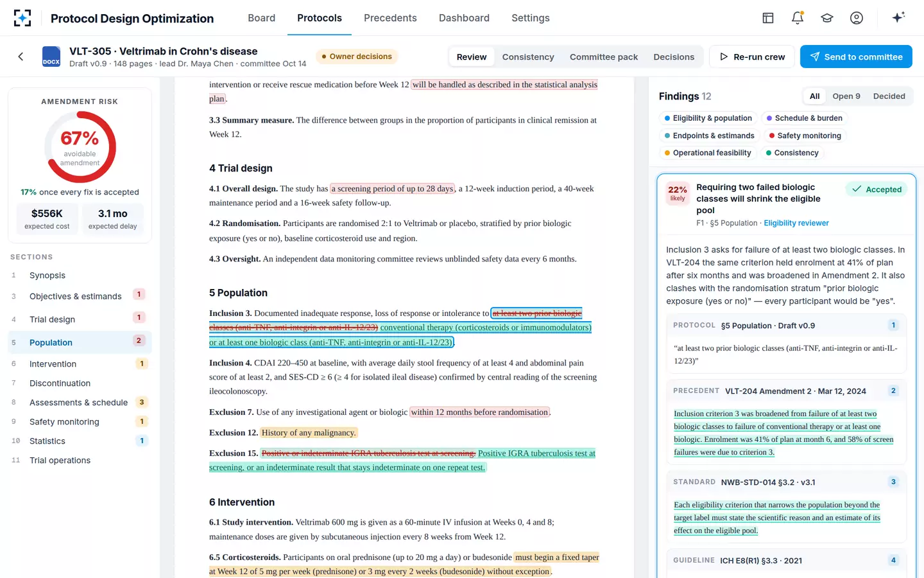Click the Accepted status badge

877,189
